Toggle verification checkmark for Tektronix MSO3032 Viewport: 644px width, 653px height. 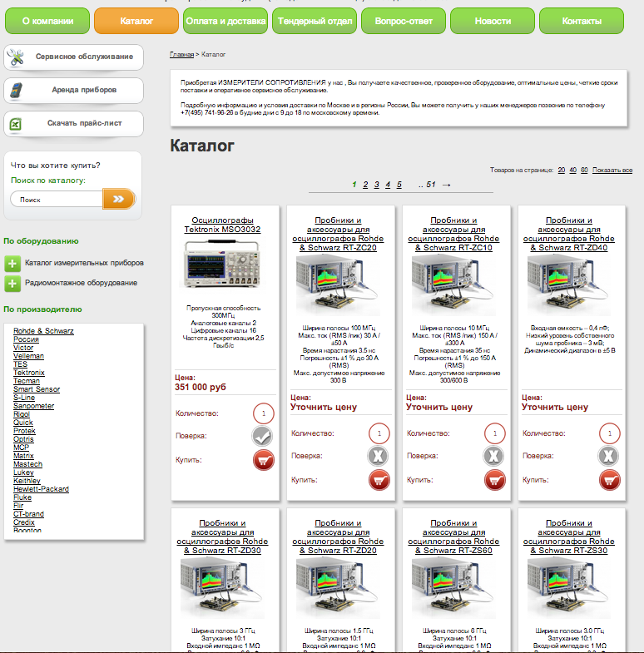pos(262,436)
